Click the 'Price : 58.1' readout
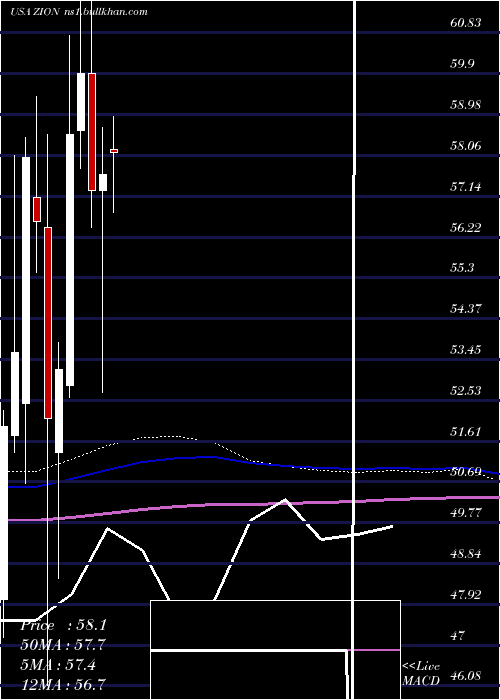The height and width of the screenshot is (700, 500). [63, 625]
